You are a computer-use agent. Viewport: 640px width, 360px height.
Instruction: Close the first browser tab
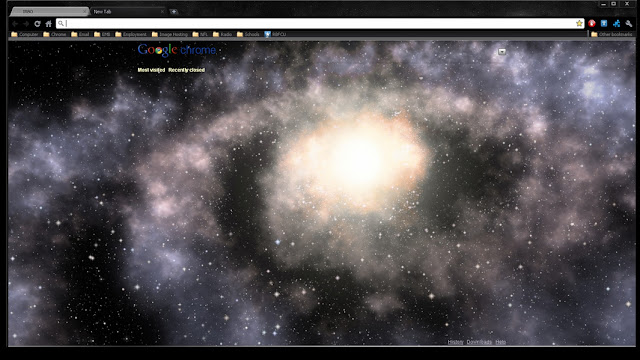point(85,11)
